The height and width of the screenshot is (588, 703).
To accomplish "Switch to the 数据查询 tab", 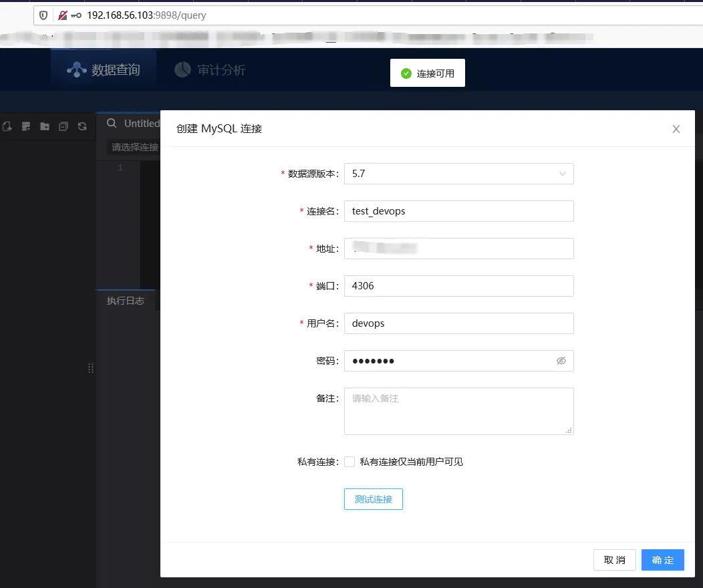I will tap(104, 69).
